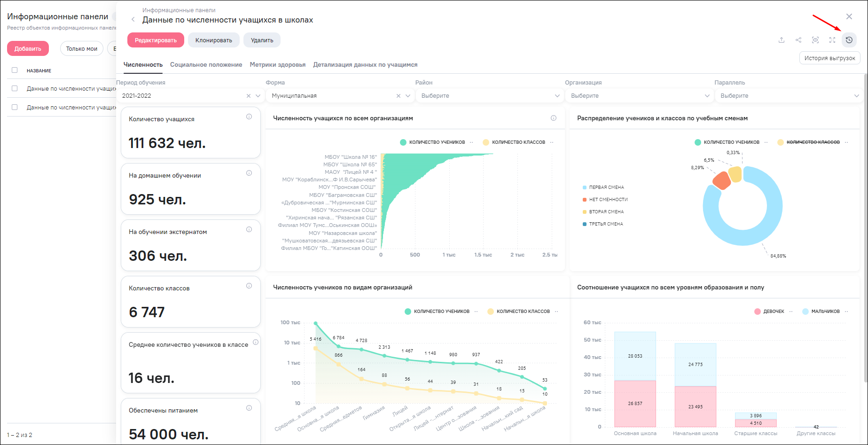This screenshot has height=445, width=868.
Task: Open the Параллель dropdown
Action: [789, 96]
